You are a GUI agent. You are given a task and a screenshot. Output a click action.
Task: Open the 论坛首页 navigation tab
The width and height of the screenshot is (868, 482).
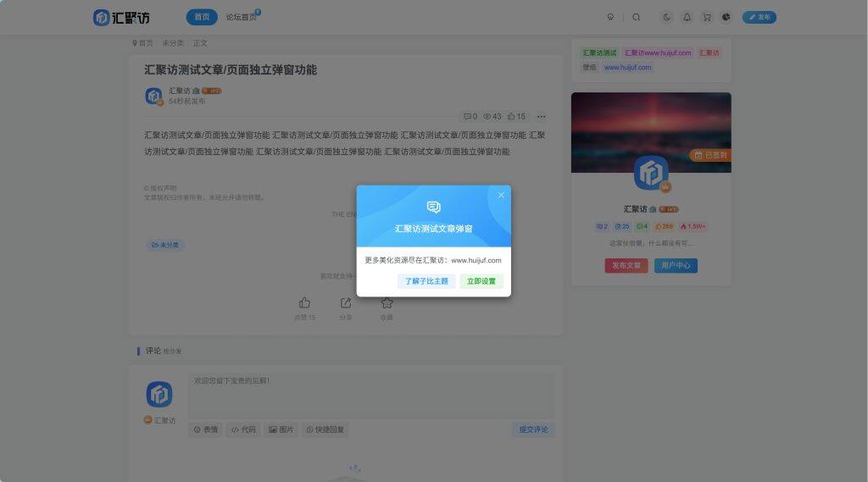(241, 17)
